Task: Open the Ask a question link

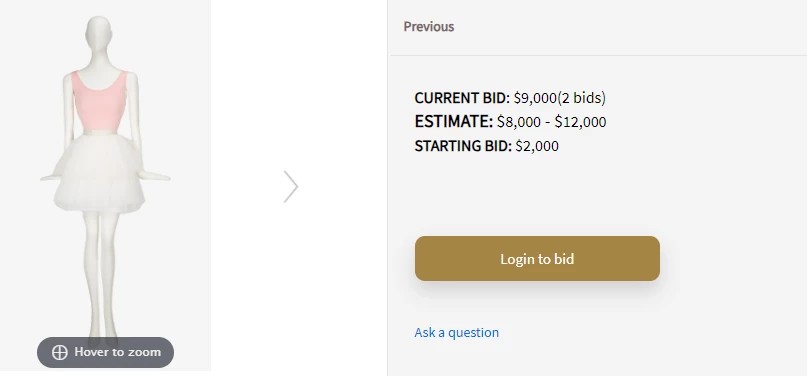Action: click(457, 332)
